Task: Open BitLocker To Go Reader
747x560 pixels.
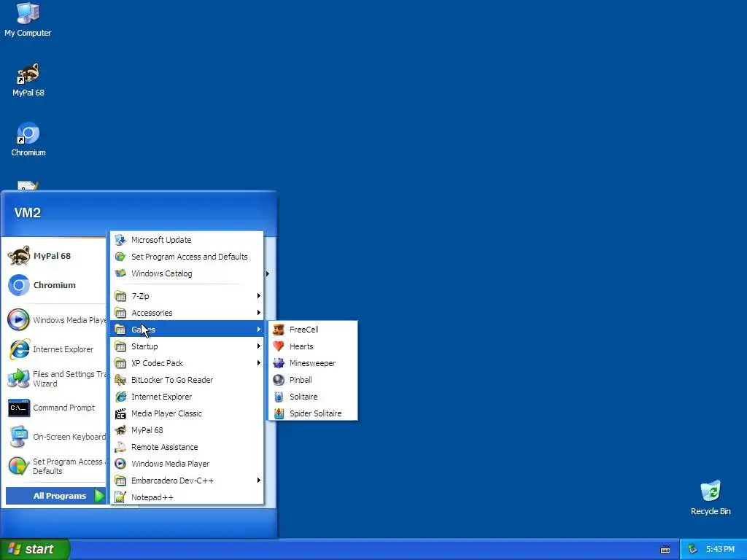Action: coord(187,380)
